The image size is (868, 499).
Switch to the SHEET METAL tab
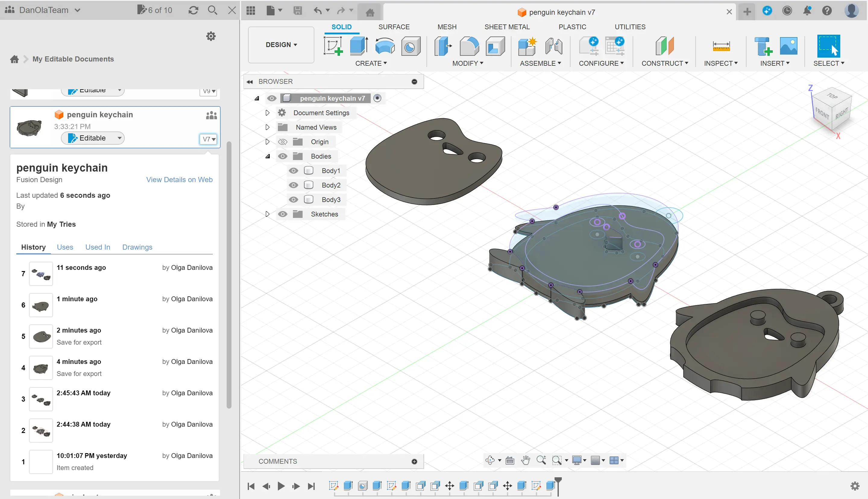tap(507, 27)
